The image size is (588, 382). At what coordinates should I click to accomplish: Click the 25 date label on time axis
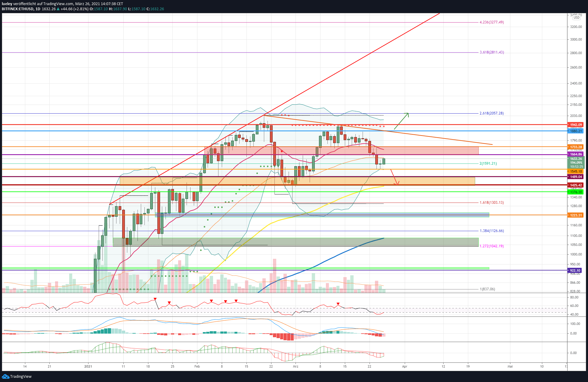(172, 366)
